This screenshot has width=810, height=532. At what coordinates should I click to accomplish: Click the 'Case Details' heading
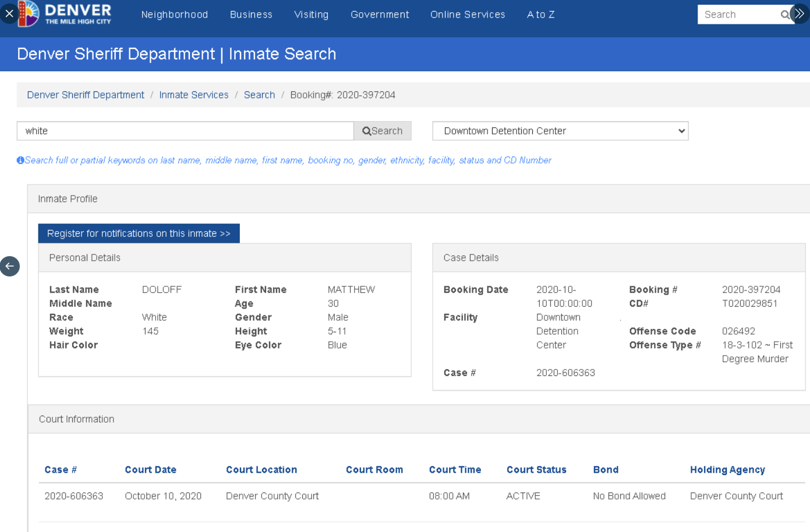pos(471,258)
